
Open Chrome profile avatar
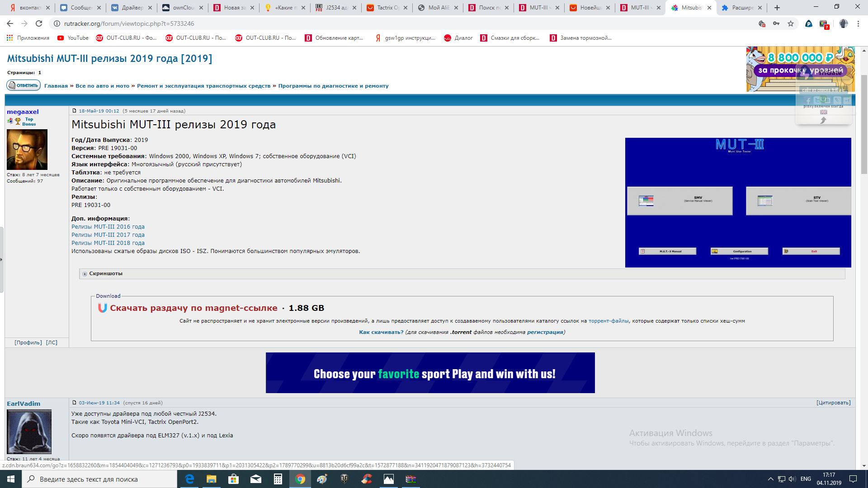point(844,23)
